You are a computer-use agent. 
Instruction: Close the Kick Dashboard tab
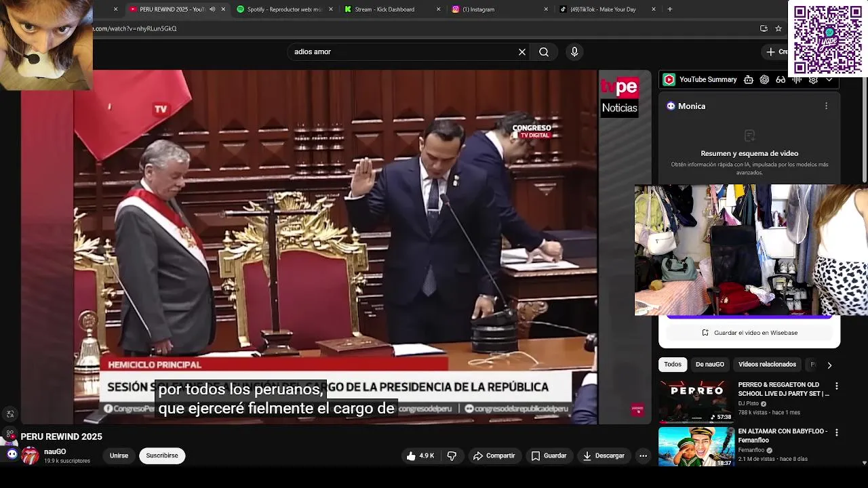click(x=438, y=9)
